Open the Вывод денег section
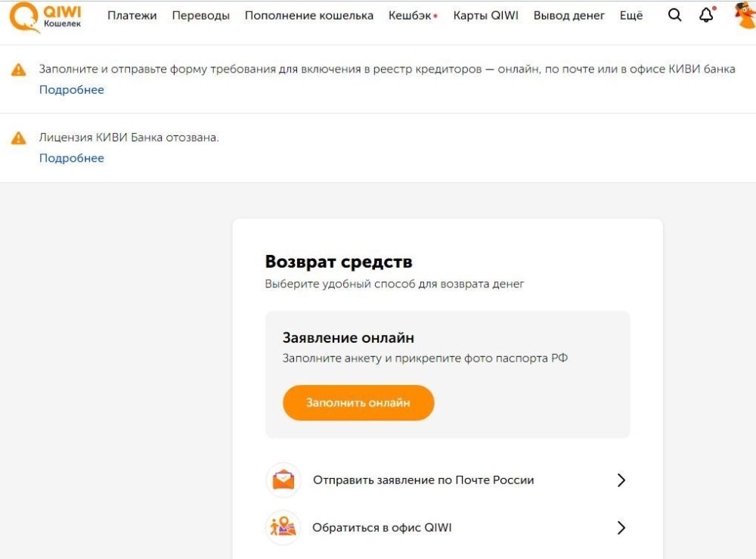Viewport: 756px width, 559px height. pos(569,16)
